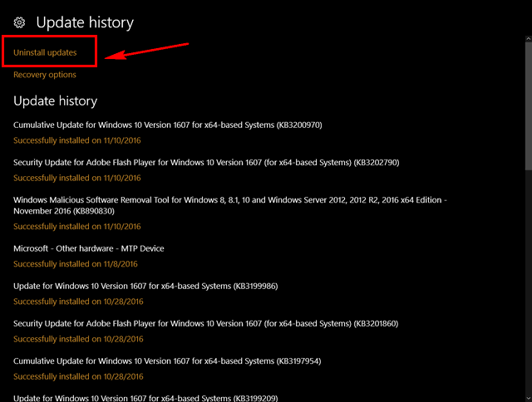The width and height of the screenshot is (532, 402).
Task: Click the Update history page title
Action: pos(85,22)
